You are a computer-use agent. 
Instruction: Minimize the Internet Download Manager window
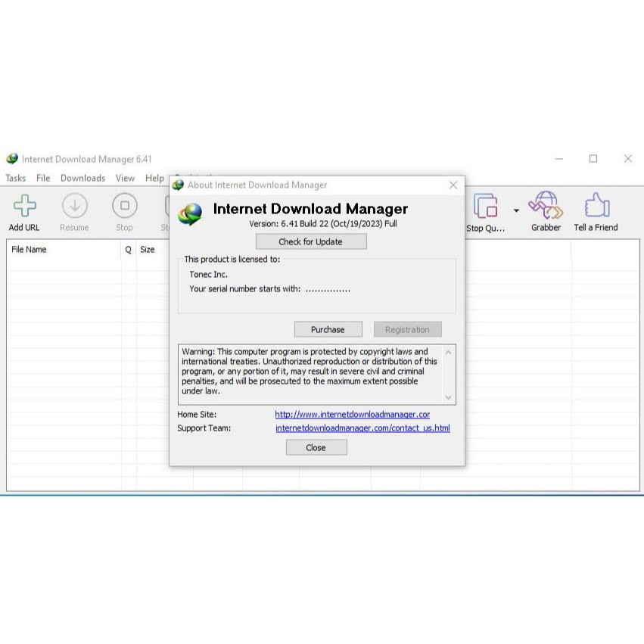click(559, 158)
